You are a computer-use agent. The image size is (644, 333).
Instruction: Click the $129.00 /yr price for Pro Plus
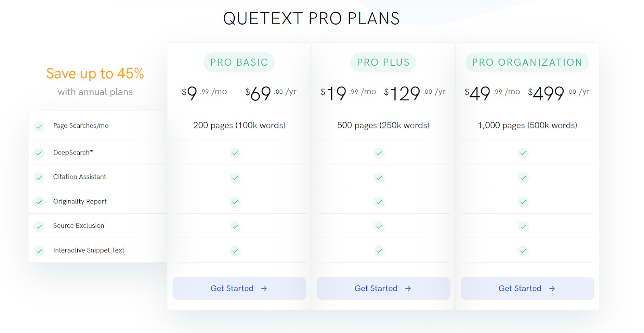(x=414, y=93)
